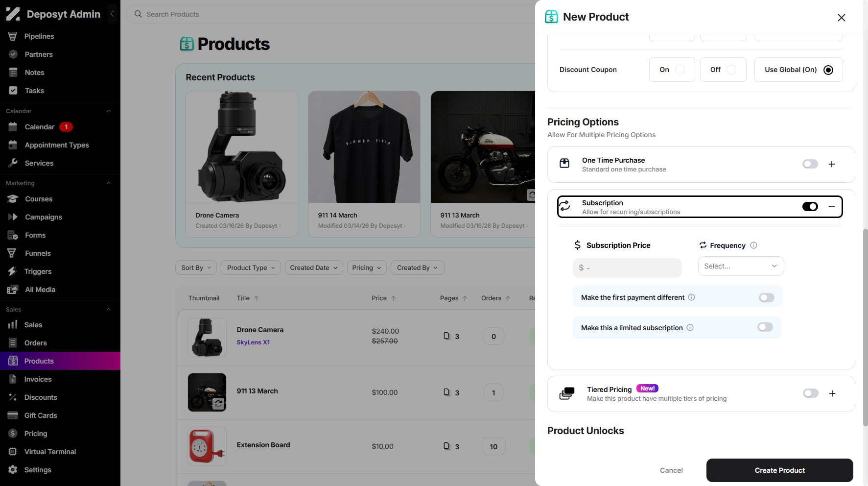
Task: Click the Tasks checkbox icon
Action: coord(13,91)
